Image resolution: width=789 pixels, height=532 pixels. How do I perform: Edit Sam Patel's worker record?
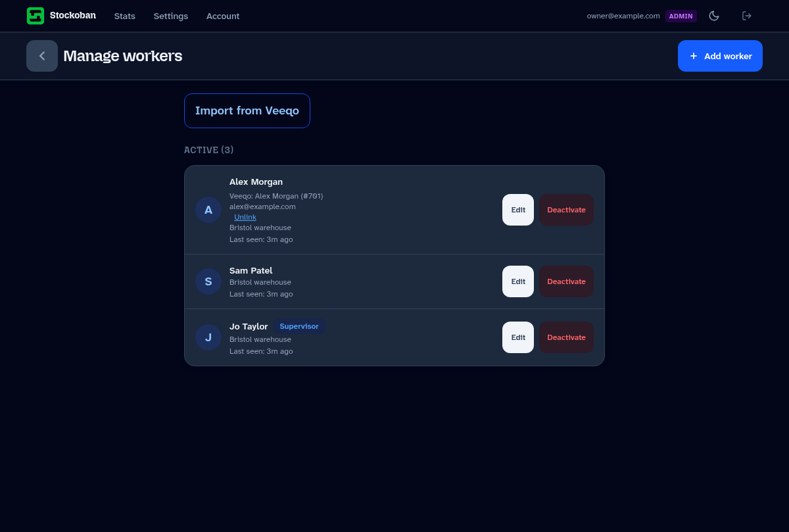(518, 281)
